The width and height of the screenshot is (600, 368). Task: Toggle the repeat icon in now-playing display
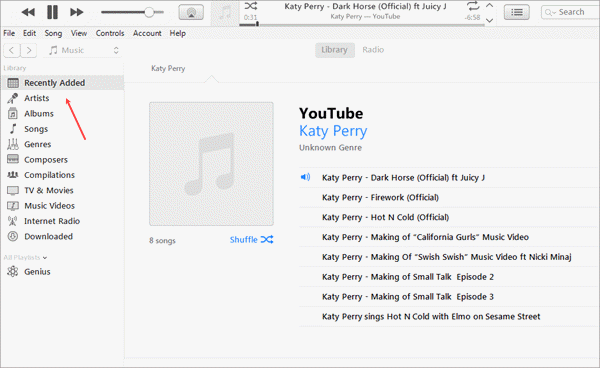(473, 6)
